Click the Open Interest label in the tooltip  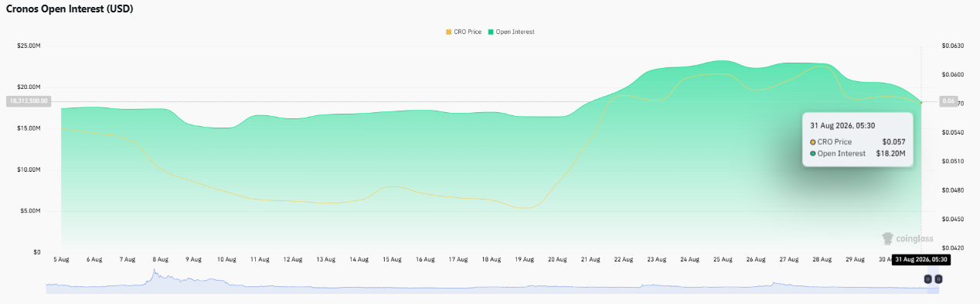(842, 153)
